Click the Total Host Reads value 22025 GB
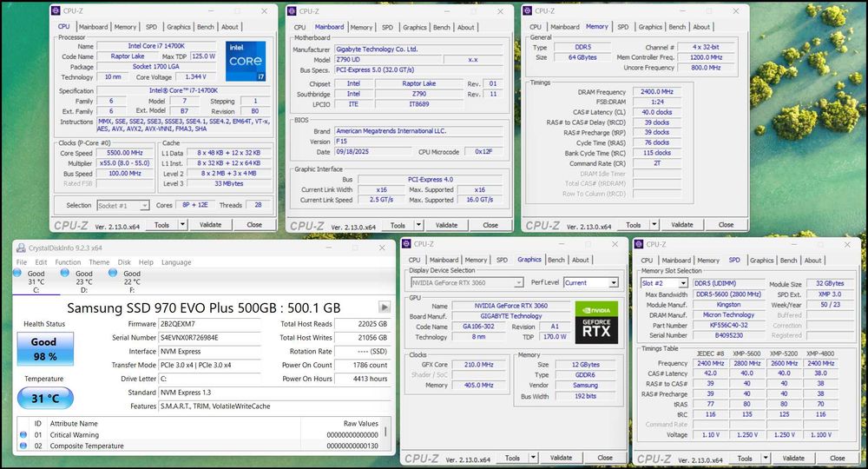Screen dimensions: 868x469 (362, 323)
